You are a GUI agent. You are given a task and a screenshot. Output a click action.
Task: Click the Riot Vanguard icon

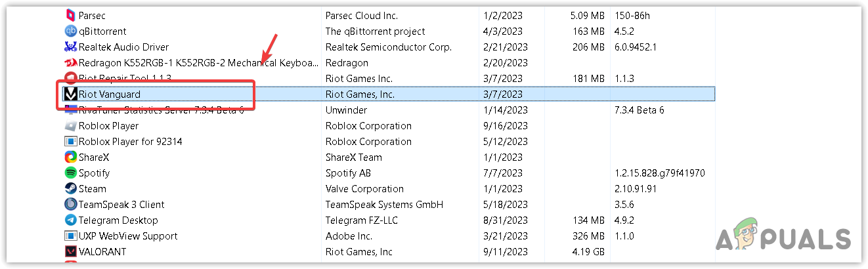(70, 94)
